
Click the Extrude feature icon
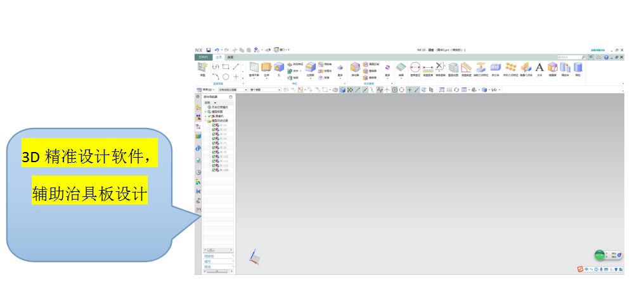click(266, 67)
